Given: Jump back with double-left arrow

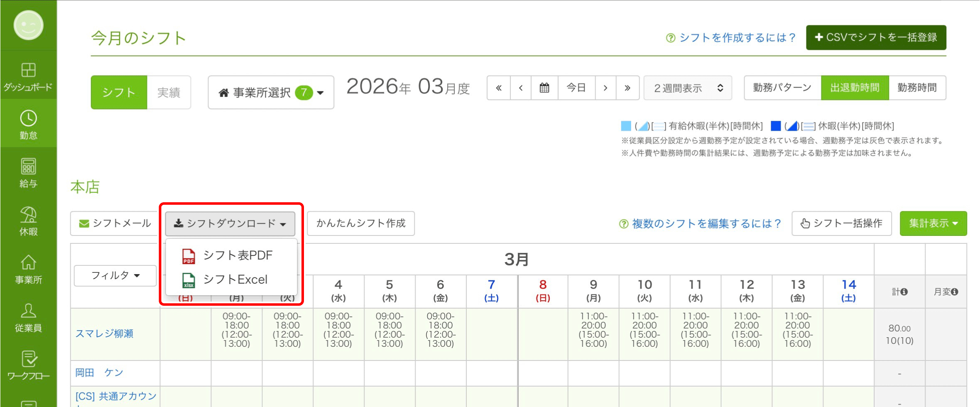Looking at the screenshot, I should click(x=499, y=88).
